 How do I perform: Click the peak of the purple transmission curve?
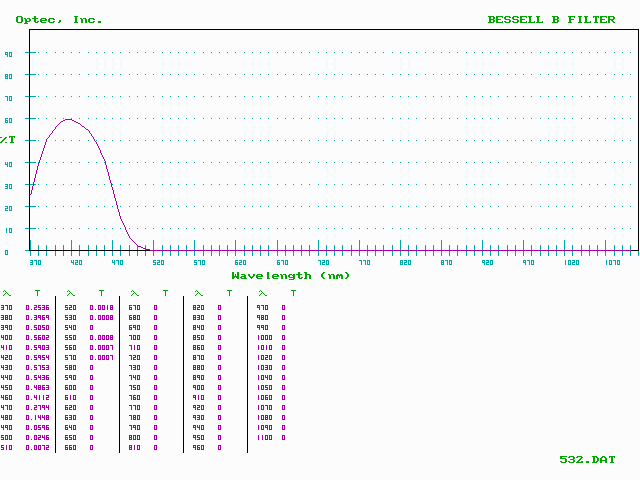pyautogui.click(x=68, y=119)
